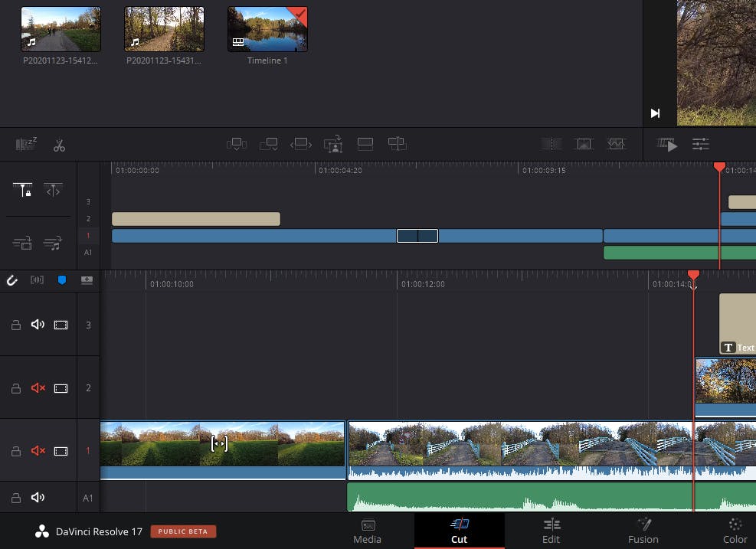Click the Source Overwrite icon
The image size is (756, 549).
(397, 144)
